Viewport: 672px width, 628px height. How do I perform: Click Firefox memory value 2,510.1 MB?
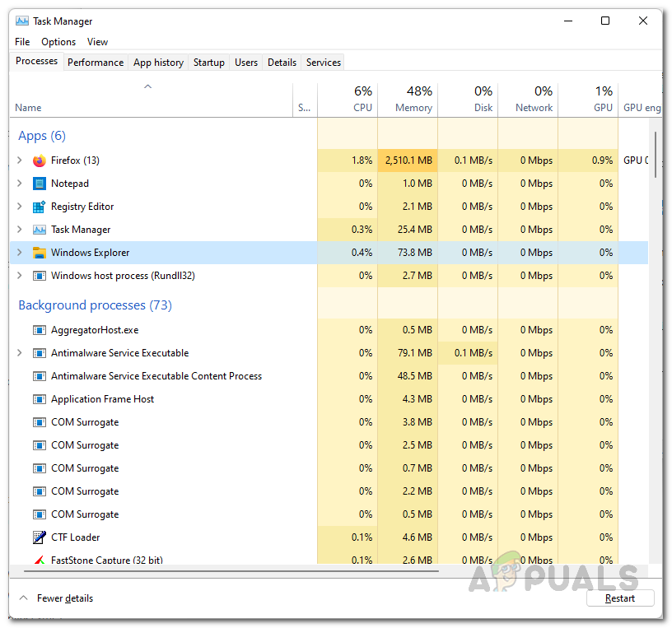pos(408,160)
